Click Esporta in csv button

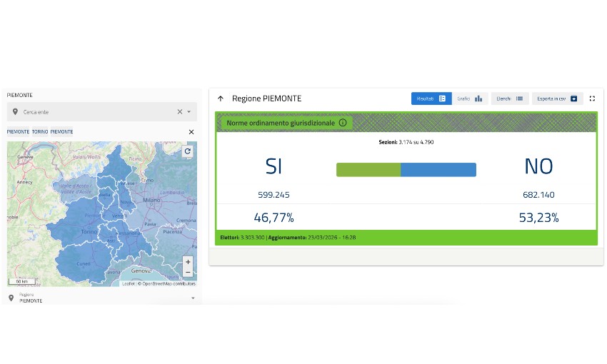[557, 98]
